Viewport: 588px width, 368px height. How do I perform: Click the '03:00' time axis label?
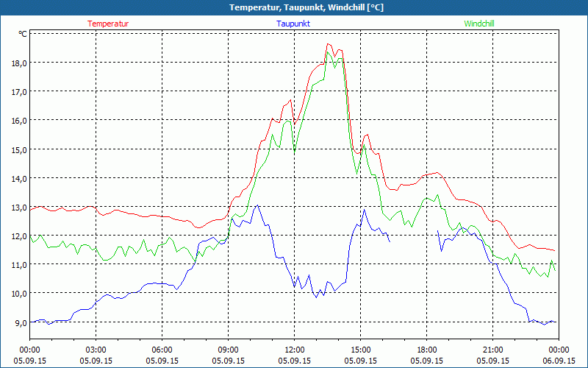(96, 350)
